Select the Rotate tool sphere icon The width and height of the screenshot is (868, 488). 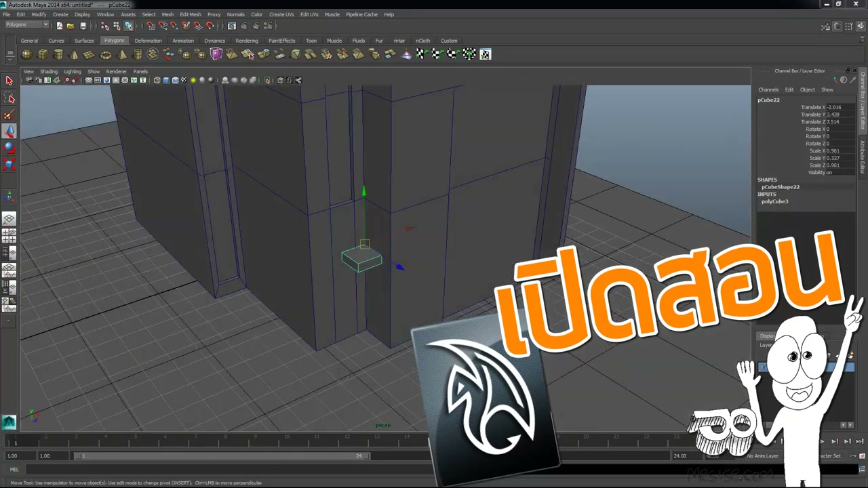coord(9,148)
